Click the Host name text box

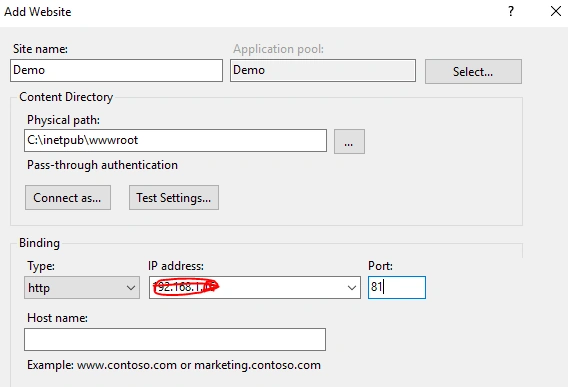tap(175, 340)
